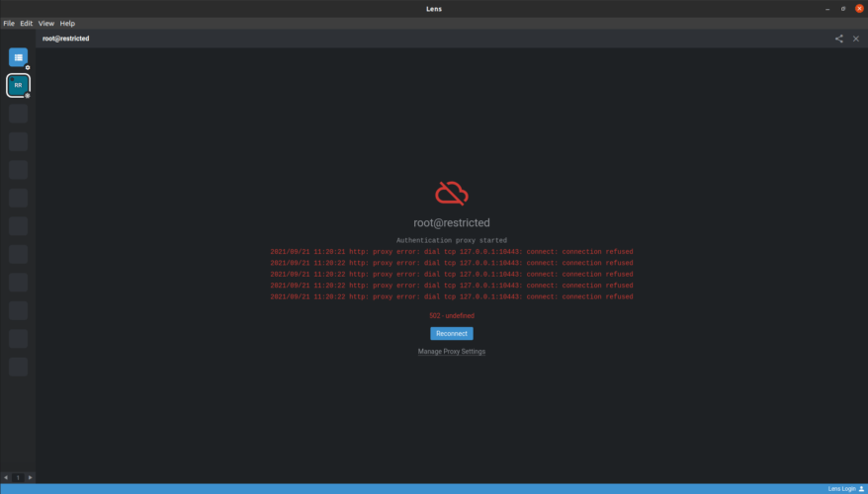Screen dimensions: 868x494
Task: Open the Edit menu
Action: 27,24
